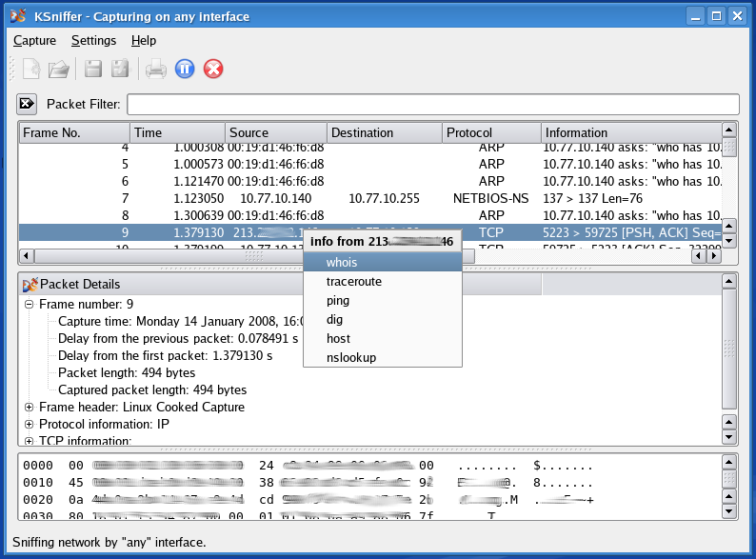Sort by the Source column header

coord(276,132)
